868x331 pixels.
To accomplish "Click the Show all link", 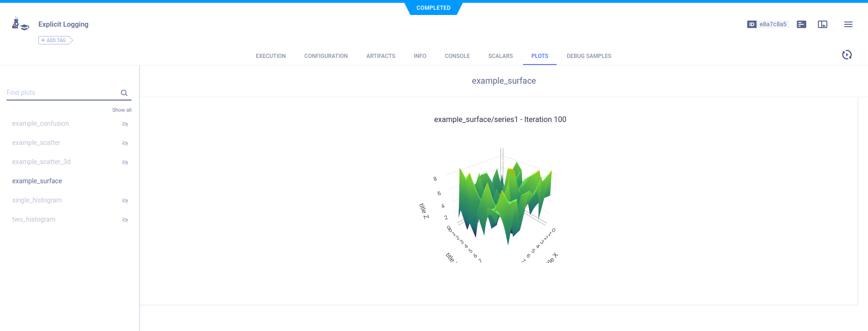I will pyautogui.click(x=122, y=110).
